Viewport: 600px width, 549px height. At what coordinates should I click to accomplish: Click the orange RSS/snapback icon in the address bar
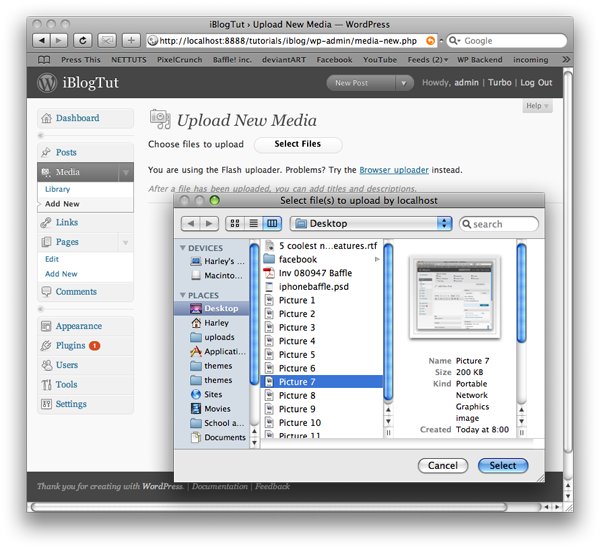point(430,41)
